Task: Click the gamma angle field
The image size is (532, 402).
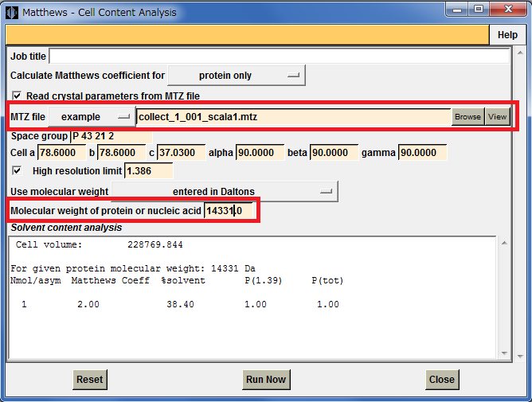Action: coord(422,152)
